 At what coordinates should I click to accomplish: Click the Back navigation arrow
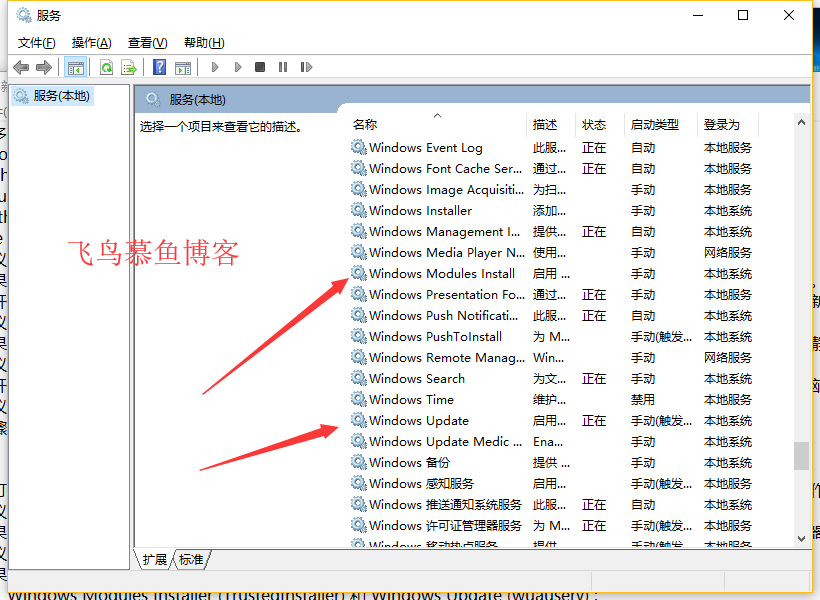tap(22, 67)
